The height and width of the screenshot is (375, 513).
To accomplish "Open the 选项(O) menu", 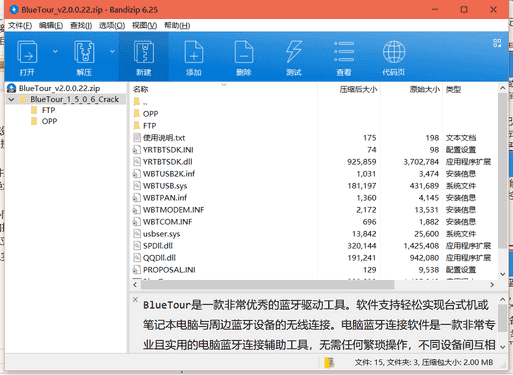I will 112,26.
